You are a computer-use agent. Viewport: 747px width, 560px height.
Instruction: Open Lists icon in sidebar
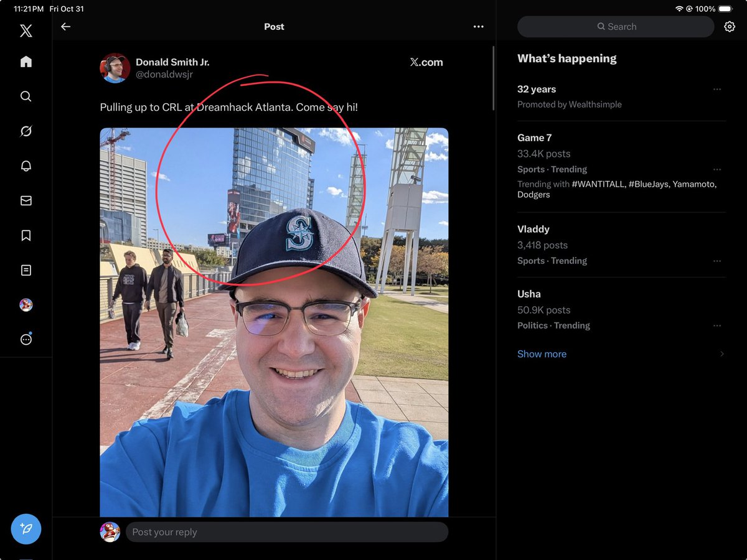(x=26, y=270)
